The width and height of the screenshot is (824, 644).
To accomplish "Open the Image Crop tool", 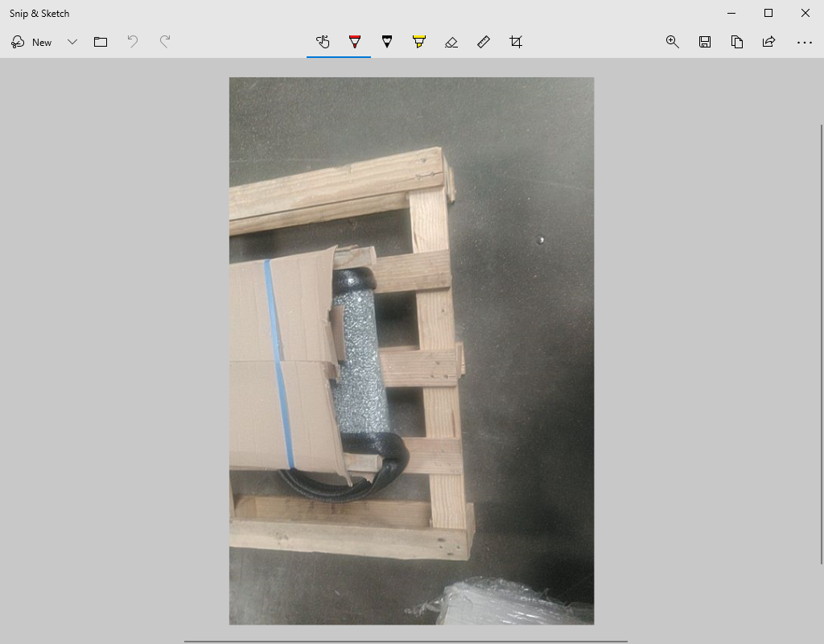I will click(x=516, y=42).
